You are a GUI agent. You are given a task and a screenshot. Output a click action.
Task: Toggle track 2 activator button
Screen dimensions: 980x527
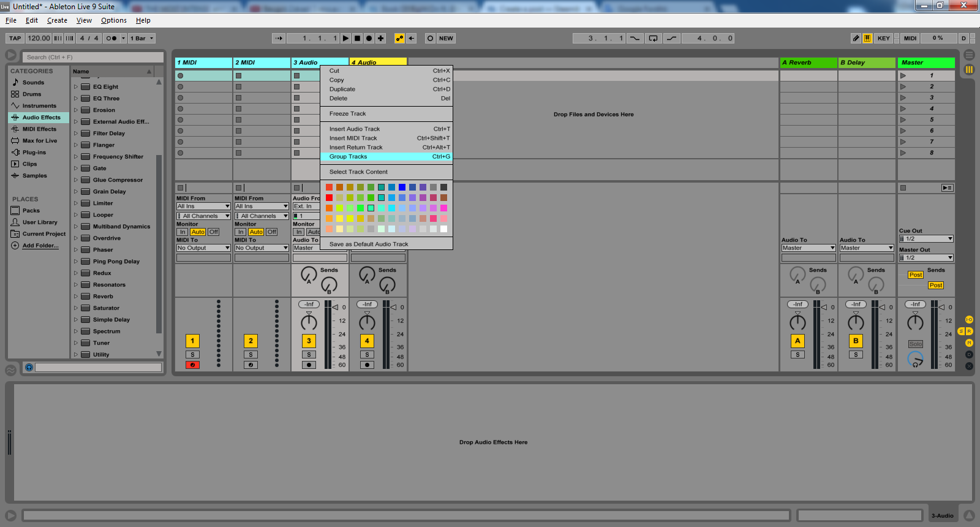[x=251, y=341]
